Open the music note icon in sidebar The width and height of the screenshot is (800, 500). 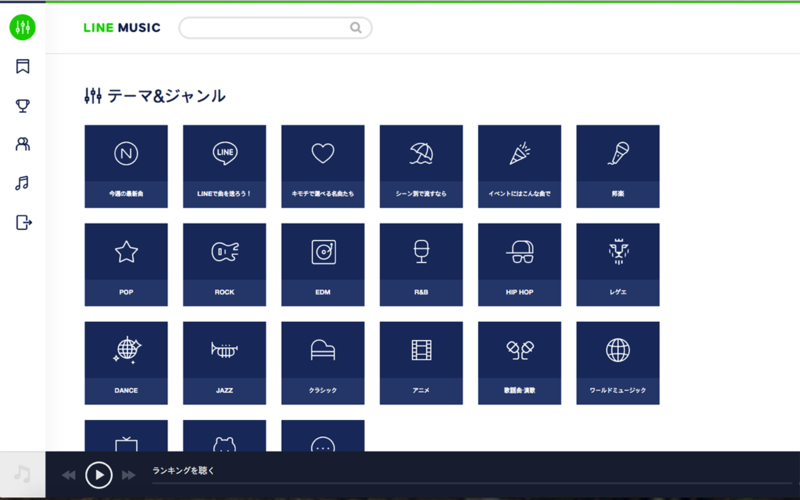[22, 183]
